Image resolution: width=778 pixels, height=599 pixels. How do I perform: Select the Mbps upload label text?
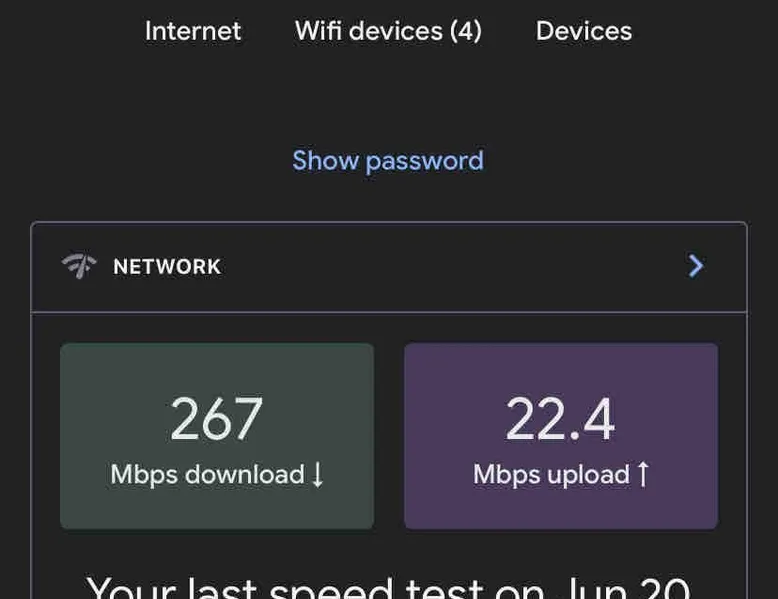pyautogui.click(x=551, y=474)
